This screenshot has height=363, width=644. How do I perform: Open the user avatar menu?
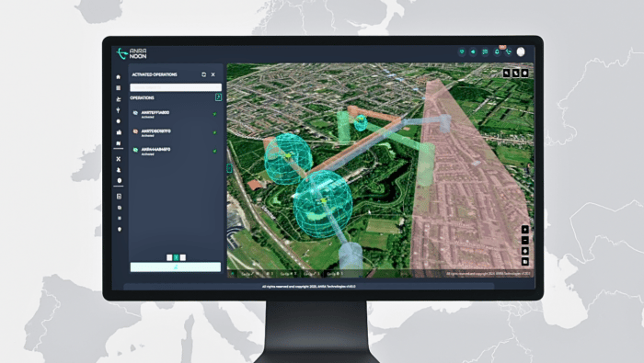coord(521,51)
